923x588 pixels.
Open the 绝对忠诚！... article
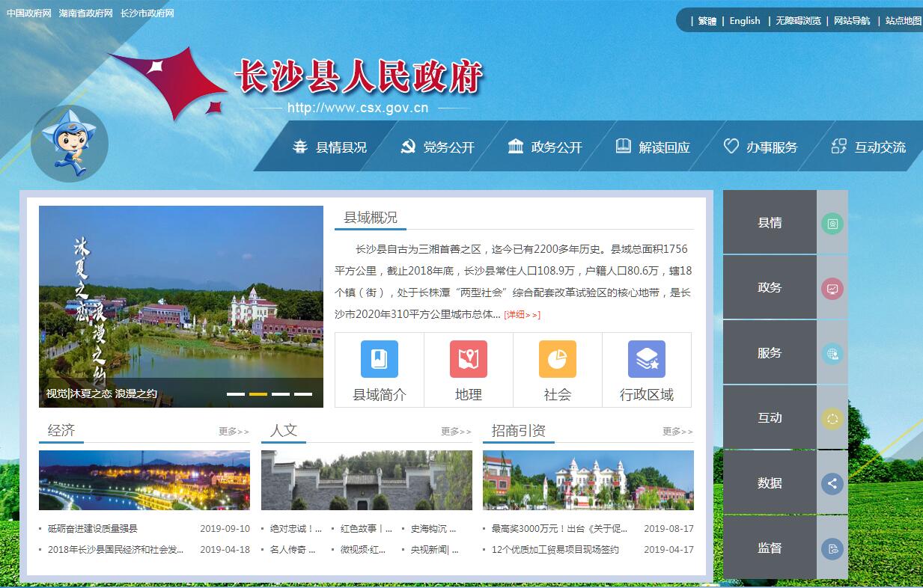coord(296,529)
